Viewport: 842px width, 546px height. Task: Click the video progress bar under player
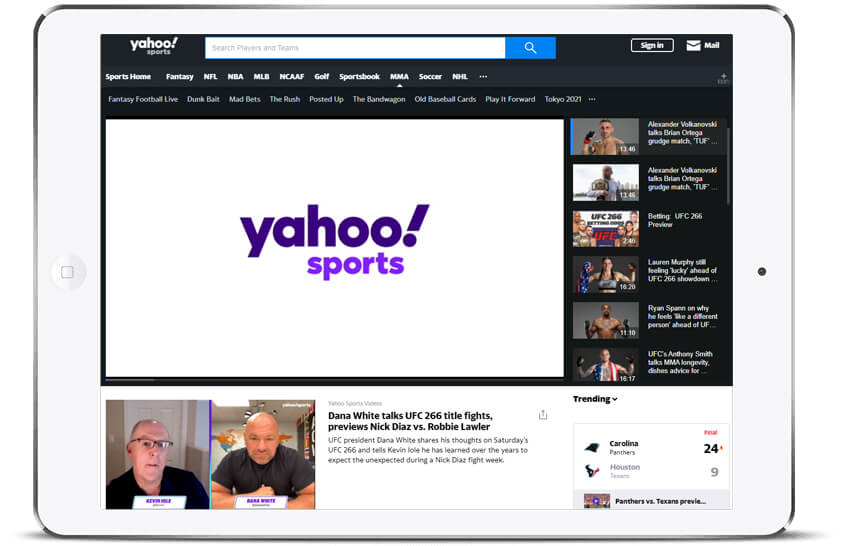point(335,380)
